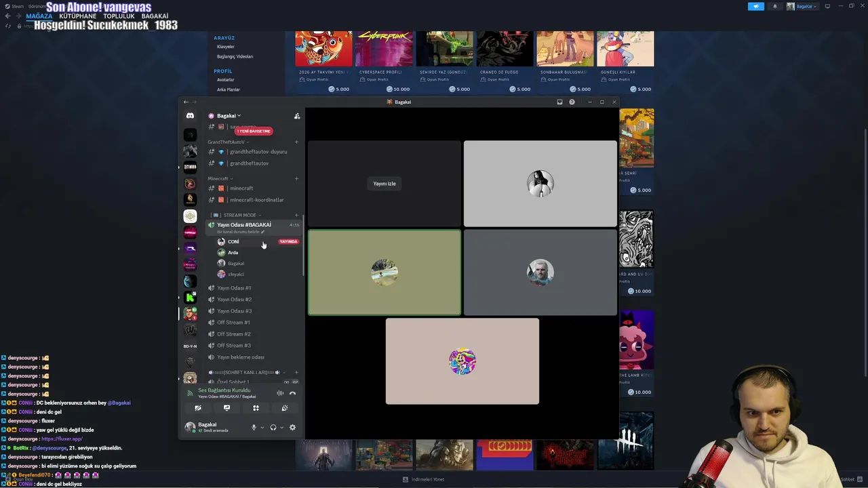Select green-highlighted speaking participant tile
The height and width of the screenshot is (488, 868).
pos(384,272)
